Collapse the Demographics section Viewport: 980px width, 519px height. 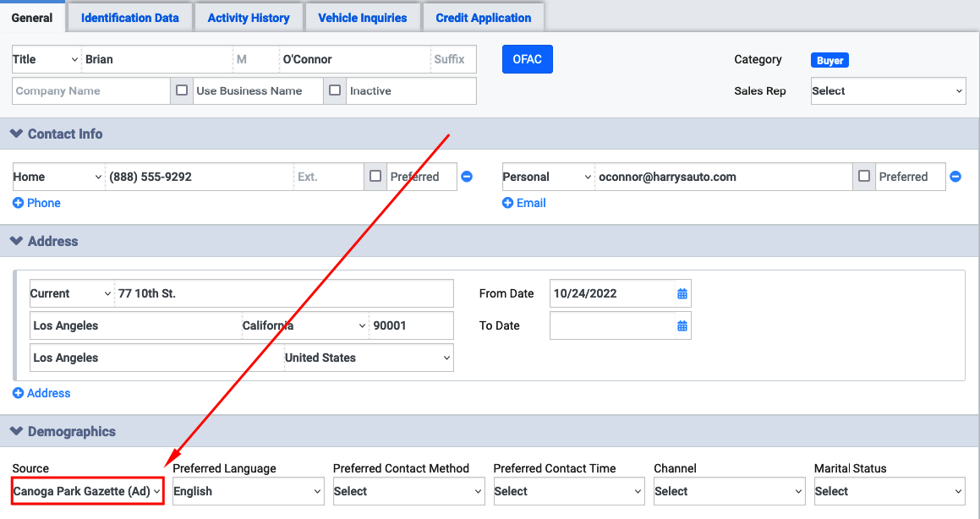tap(16, 431)
